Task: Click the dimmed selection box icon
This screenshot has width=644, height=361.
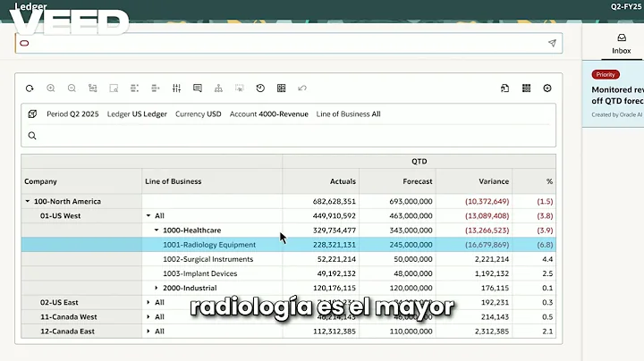Action: coord(240,88)
